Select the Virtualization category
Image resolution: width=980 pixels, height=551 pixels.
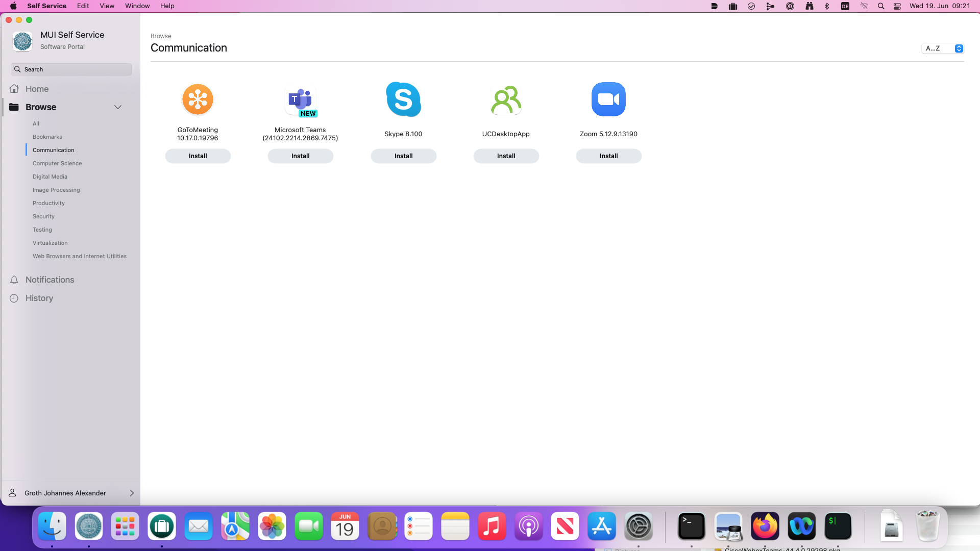click(x=50, y=243)
